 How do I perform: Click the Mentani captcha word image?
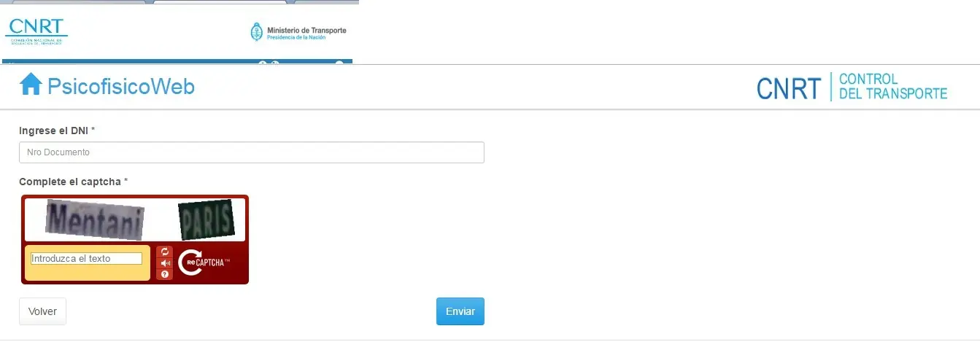point(95,219)
